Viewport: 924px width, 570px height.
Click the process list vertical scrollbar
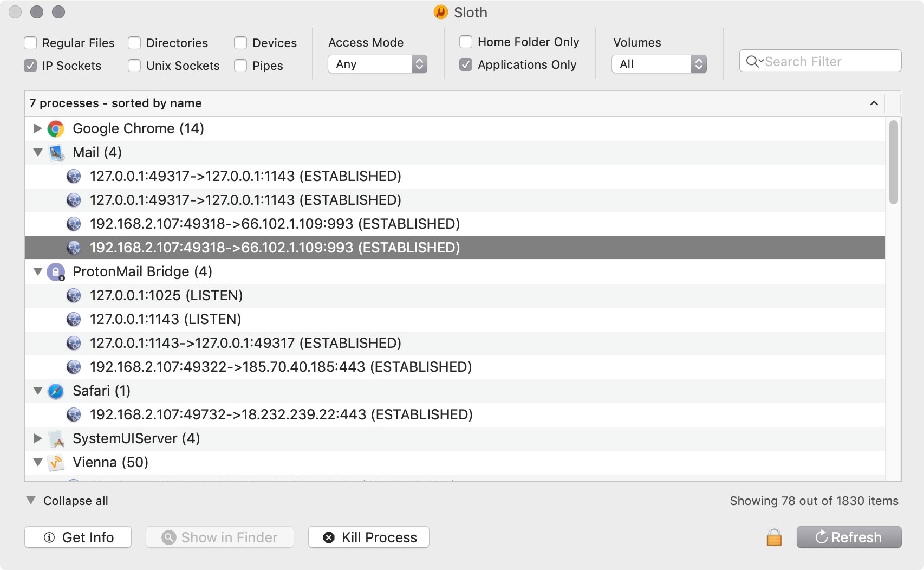893,163
